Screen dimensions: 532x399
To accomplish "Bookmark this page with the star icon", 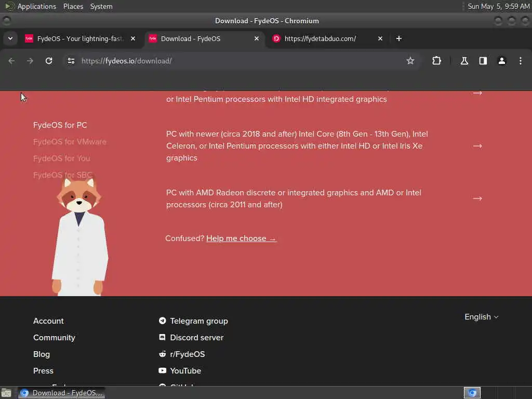I will click(410, 61).
